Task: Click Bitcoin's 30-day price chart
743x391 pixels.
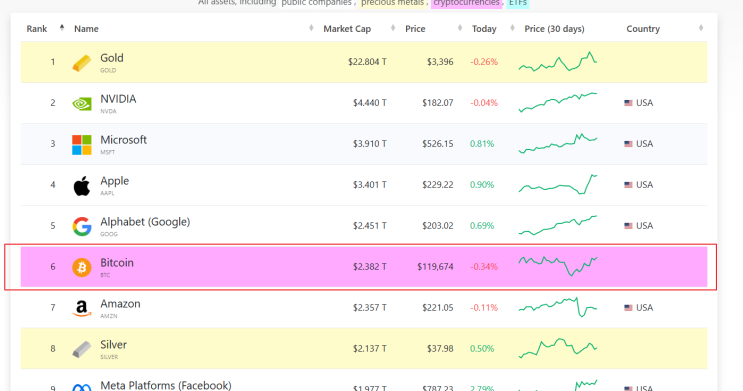Action: 558,266
